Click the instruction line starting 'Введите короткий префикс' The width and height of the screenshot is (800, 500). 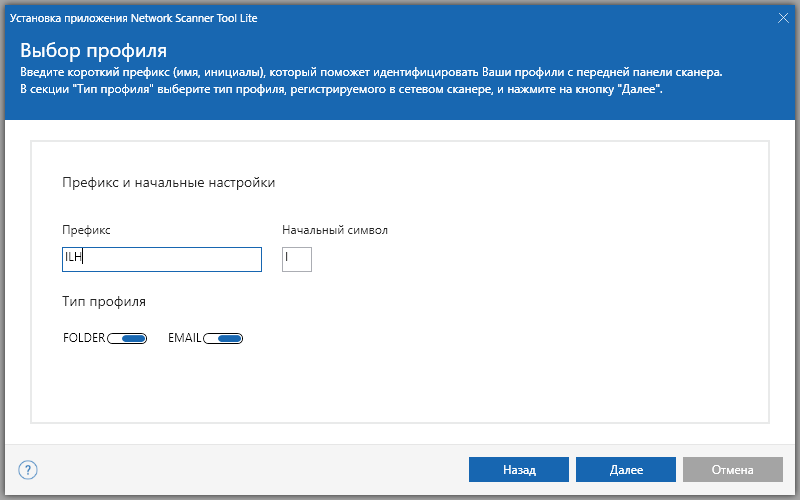tap(371, 72)
